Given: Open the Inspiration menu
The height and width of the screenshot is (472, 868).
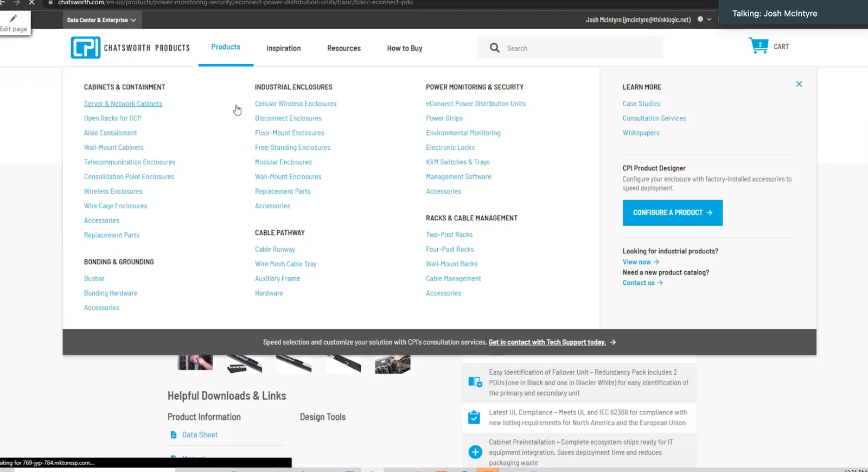Looking at the screenshot, I should click(x=283, y=48).
